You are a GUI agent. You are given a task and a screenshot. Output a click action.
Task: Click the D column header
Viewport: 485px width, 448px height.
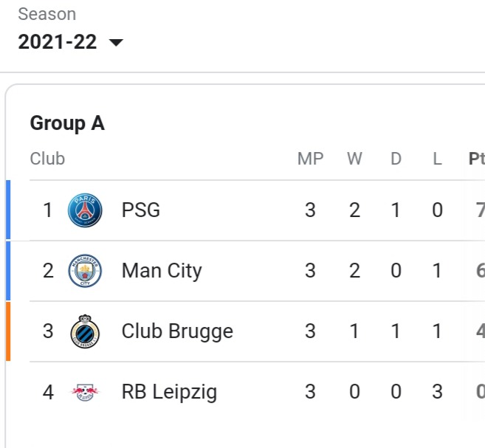point(396,159)
